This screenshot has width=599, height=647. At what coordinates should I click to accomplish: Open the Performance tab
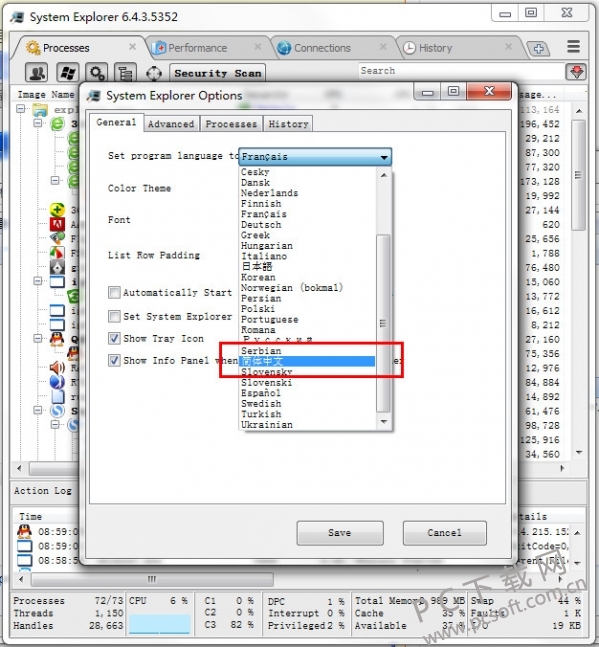pos(197,48)
